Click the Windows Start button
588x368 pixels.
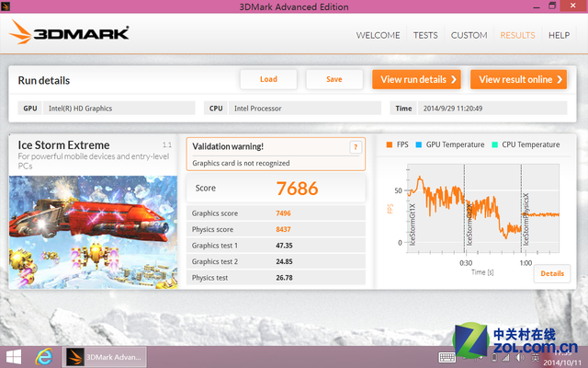tap(16, 356)
